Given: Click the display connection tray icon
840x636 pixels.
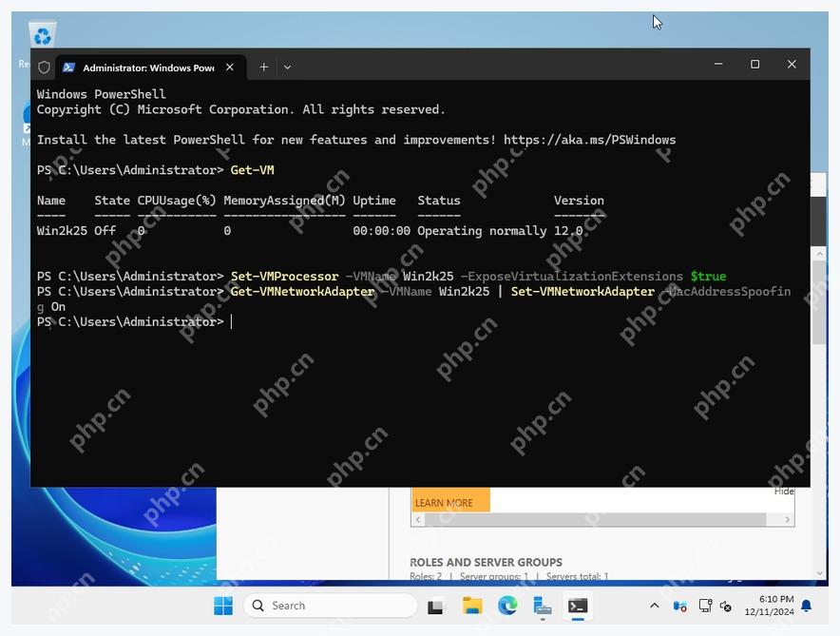Looking at the screenshot, I should (x=705, y=606).
